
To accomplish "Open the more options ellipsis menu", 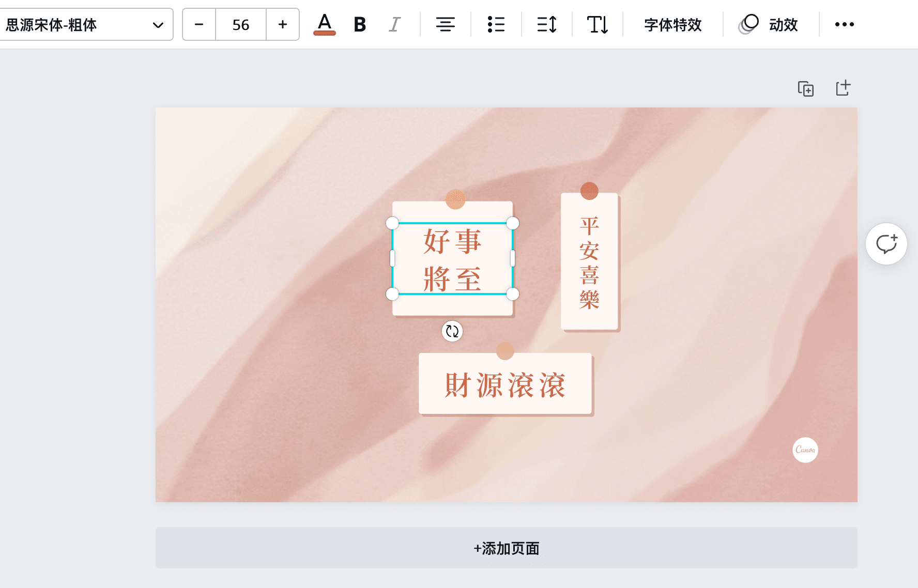I will pyautogui.click(x=845, y=24).
